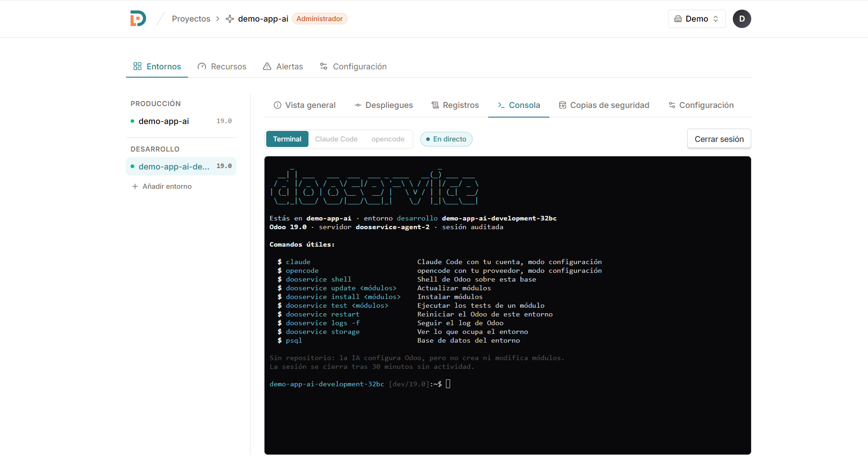Go to the Despliegues tab
868x474 pixels.
[383, 105]
